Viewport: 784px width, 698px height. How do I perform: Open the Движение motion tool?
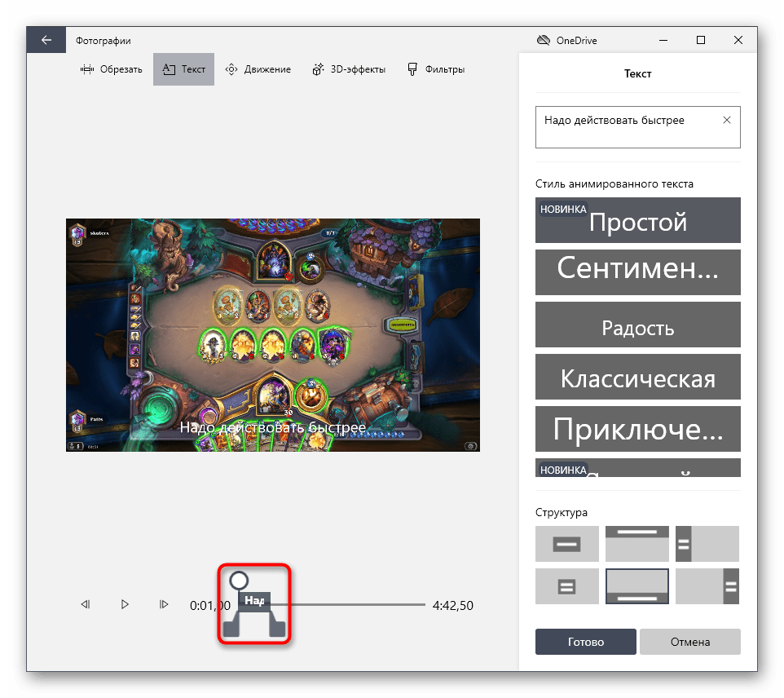(x=258, y=69)
